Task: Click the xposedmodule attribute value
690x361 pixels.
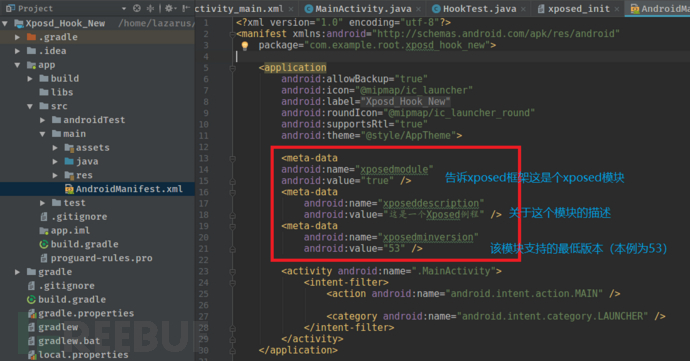Action: coord(394,169)
